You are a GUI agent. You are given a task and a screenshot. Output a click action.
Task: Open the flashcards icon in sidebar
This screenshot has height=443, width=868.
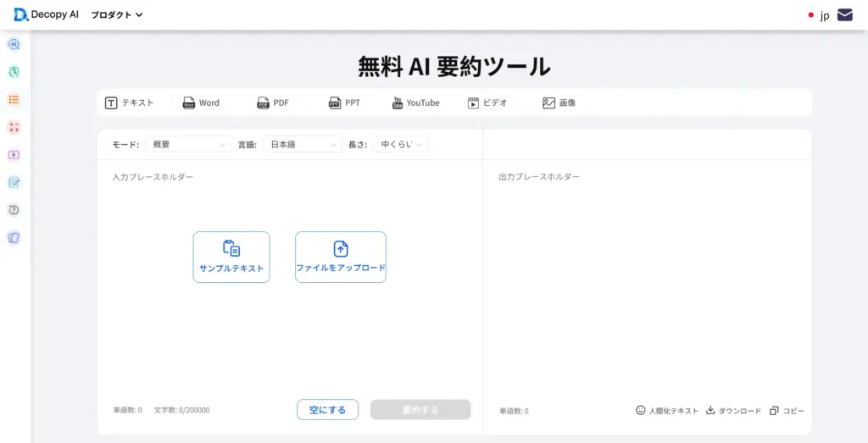(x=14, y=238)
